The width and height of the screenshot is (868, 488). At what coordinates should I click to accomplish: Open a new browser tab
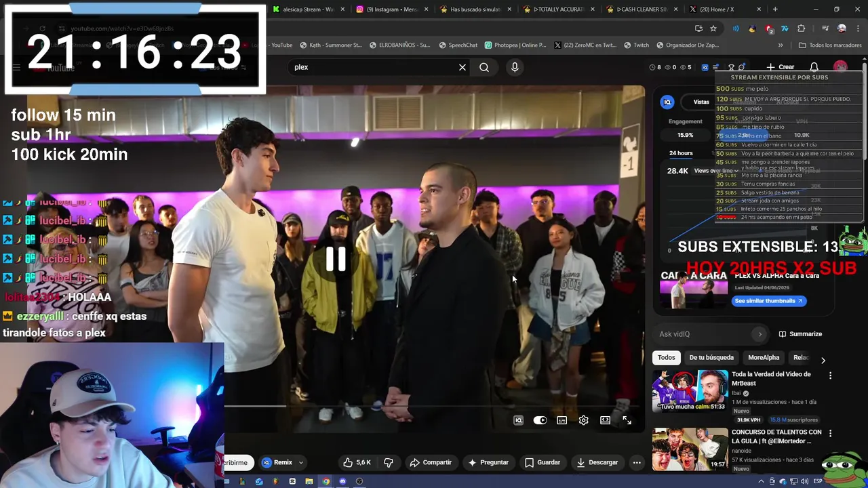tap(775, 9)
